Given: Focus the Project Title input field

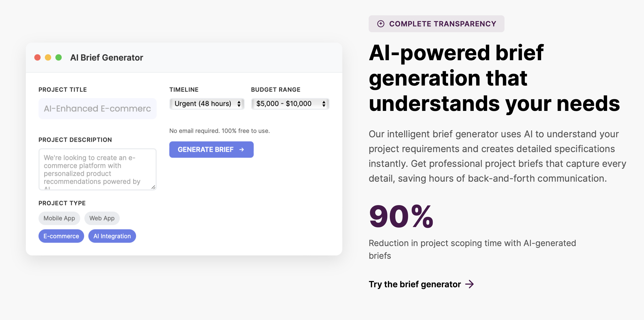Looking at the screenshot, I should pos(98,109).
